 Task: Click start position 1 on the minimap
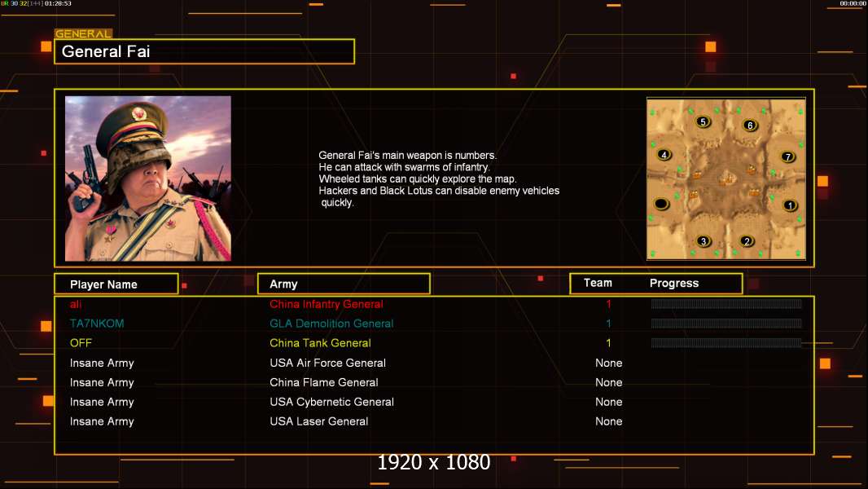pyautogui.click(x=790, y=205)
